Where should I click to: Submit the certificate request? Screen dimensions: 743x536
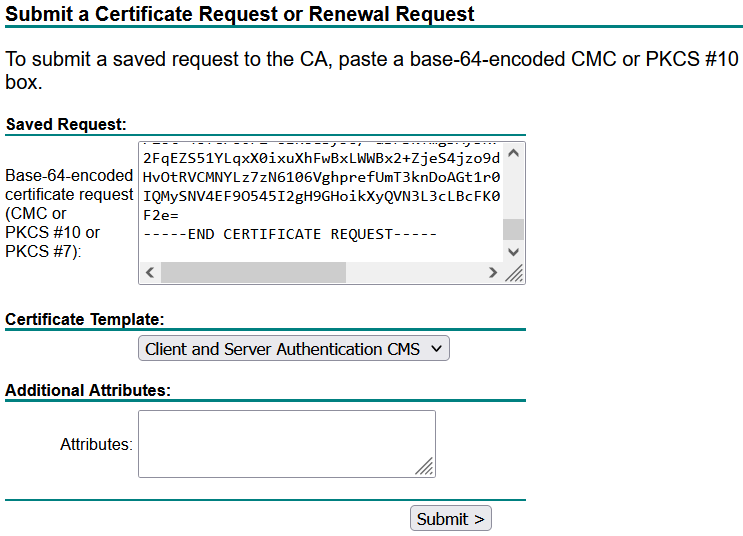tap(451, 518)
